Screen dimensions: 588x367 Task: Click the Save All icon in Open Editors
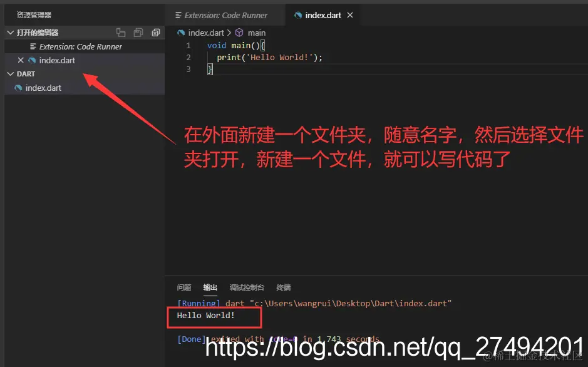point(138,33)
